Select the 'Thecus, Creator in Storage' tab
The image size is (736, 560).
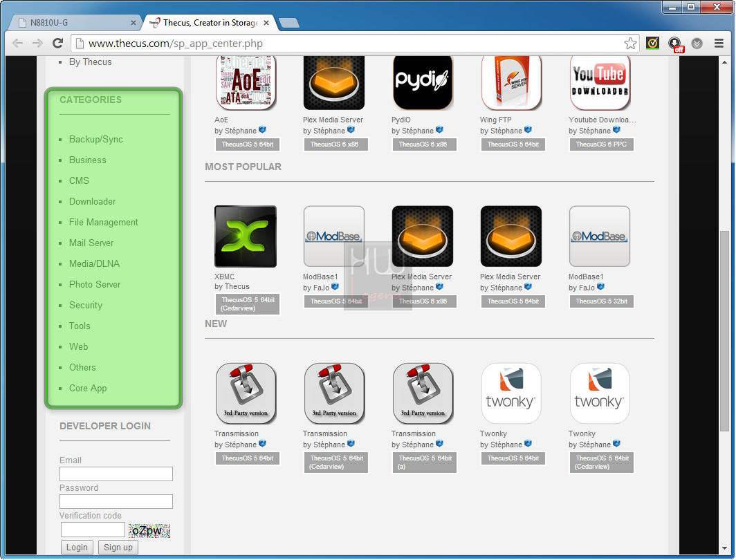pyautogui.click(x=210, y=23)
